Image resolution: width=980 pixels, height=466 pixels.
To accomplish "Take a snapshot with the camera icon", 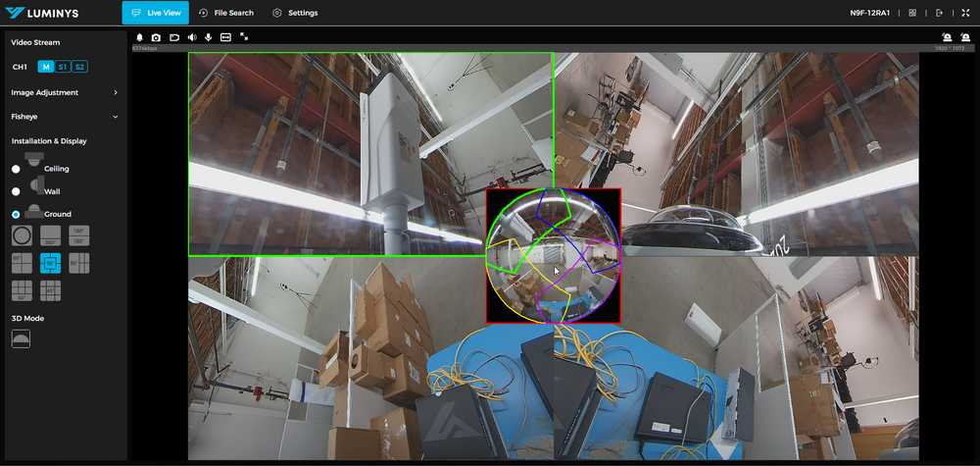I will point(156,36).
